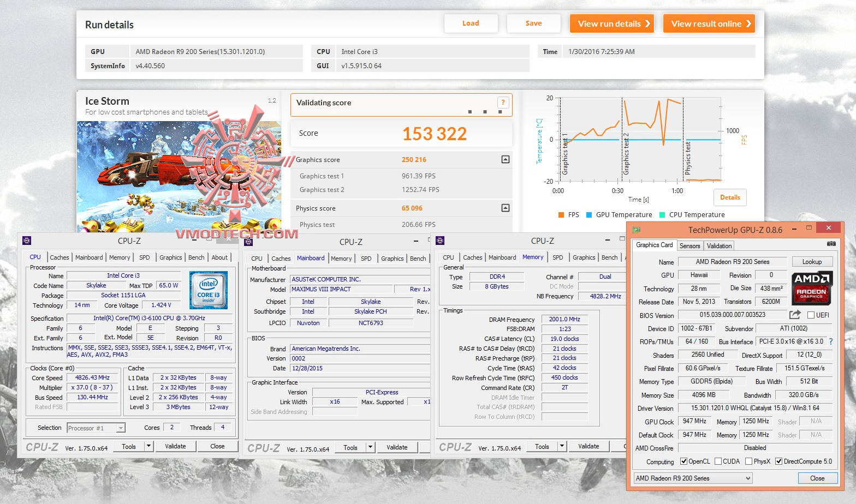Click the Details button under the chart
This screenshot has height=504, width=856.
(730, 197)
